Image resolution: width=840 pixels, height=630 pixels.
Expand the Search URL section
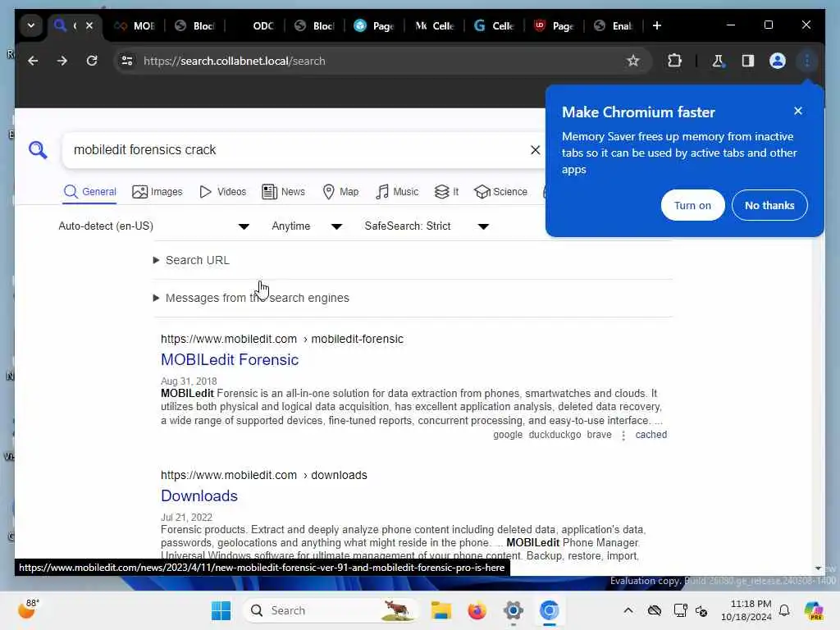(x=191, y=260)
